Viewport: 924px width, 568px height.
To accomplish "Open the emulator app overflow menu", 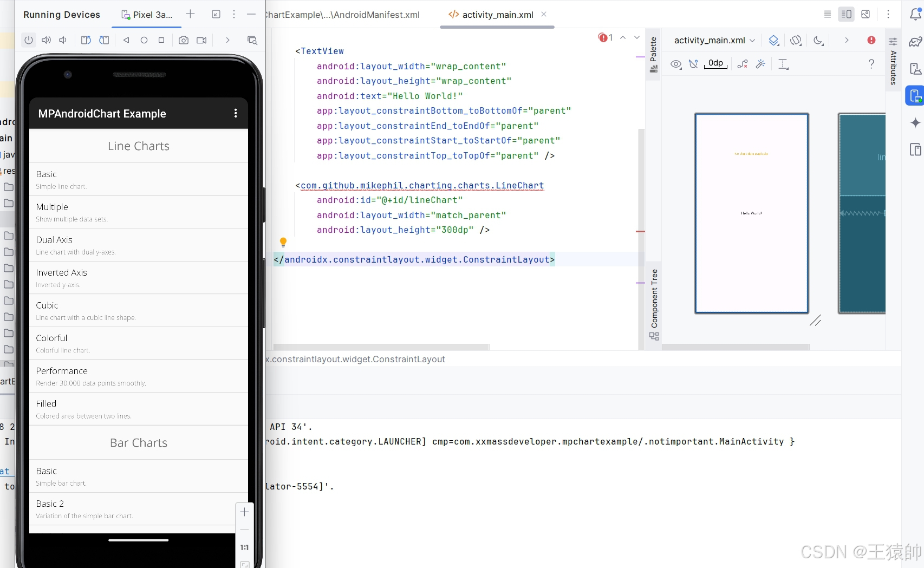I will (236, 113).
